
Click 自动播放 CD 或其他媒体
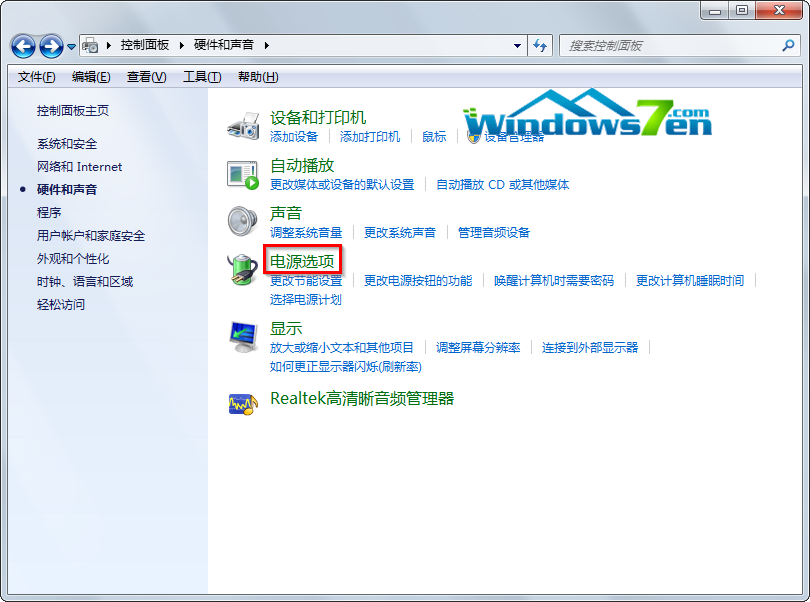[x=502, y=184]
